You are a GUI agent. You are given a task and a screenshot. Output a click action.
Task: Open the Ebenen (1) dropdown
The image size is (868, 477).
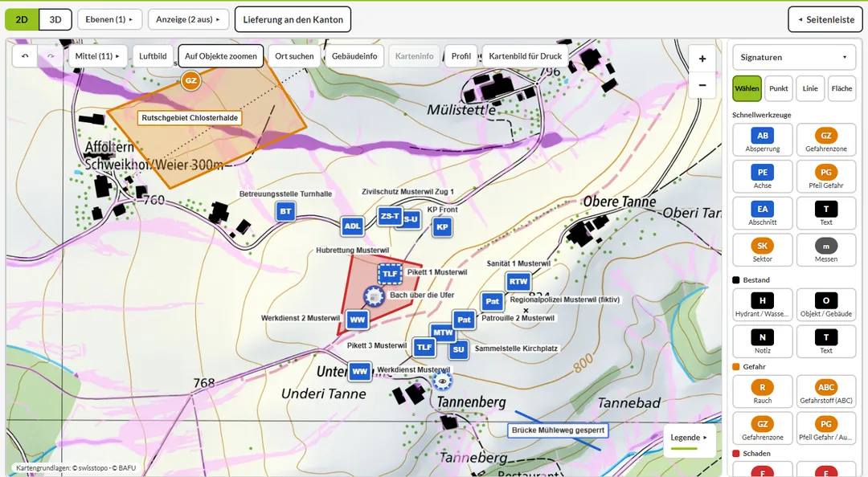pos(109,19)
